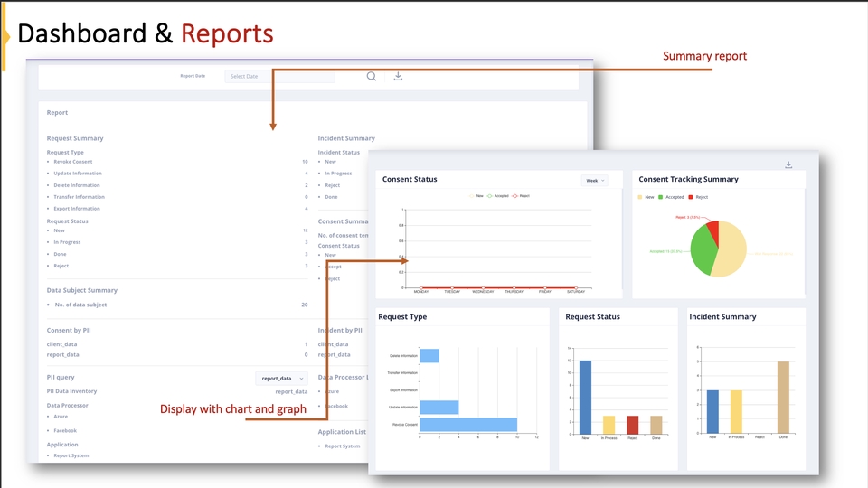Click the 'Request Summary' heading
This screenshot has height=488, width=868.
click(x=75, y=138)
